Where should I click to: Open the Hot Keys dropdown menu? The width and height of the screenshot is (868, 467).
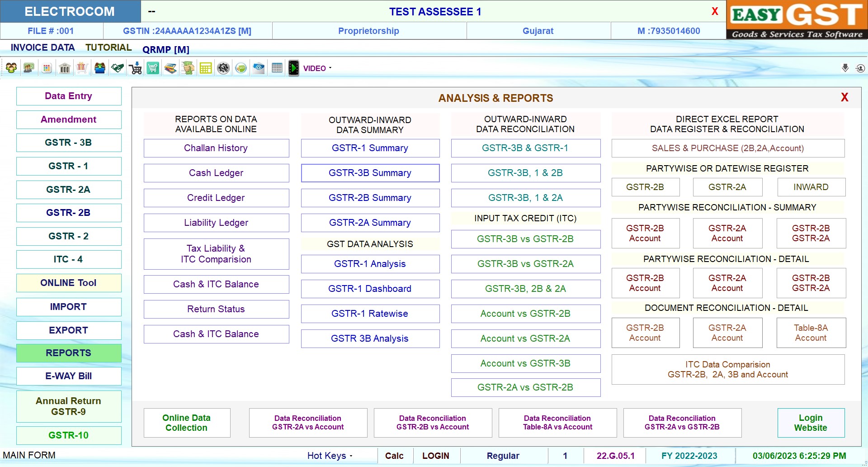point(330,456)
